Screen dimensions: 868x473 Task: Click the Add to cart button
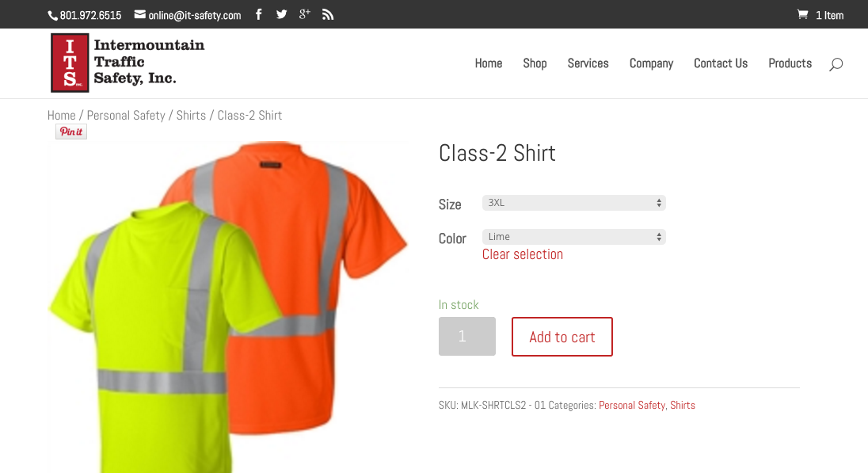tap(562, 337)
